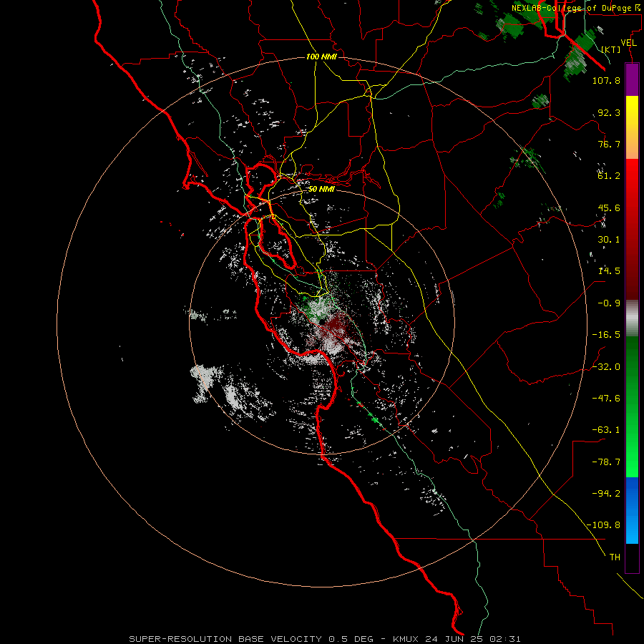Viewport: 644px width, 644px height.
Task: Pick the gray near-zero segment of velocity scale
Action: point(632,318)
